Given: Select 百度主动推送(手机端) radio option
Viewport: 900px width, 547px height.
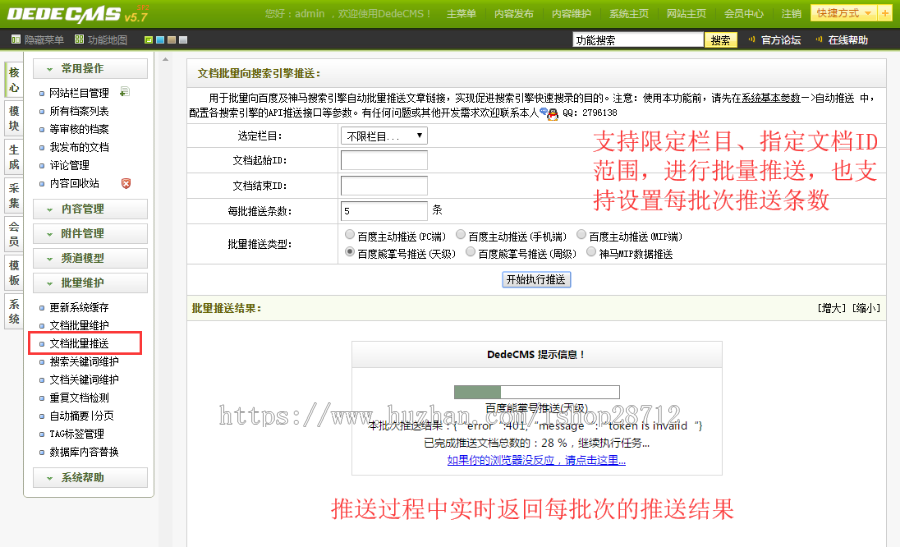Looking at the screenshot, I should [x=461, y=234].
